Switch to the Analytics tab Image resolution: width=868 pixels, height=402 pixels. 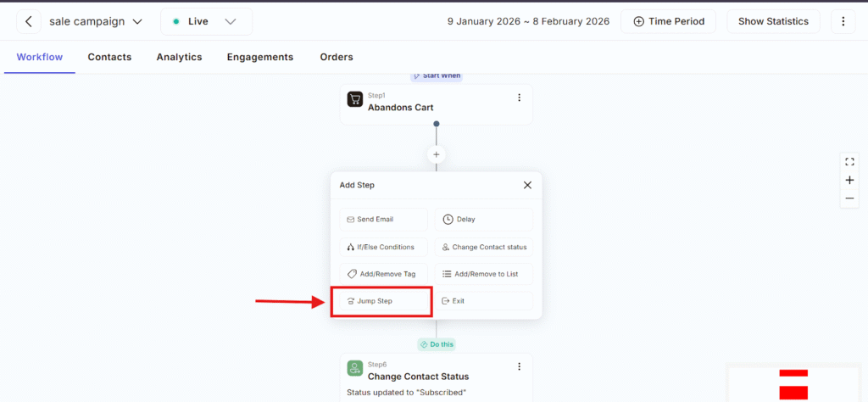[179, 57]
